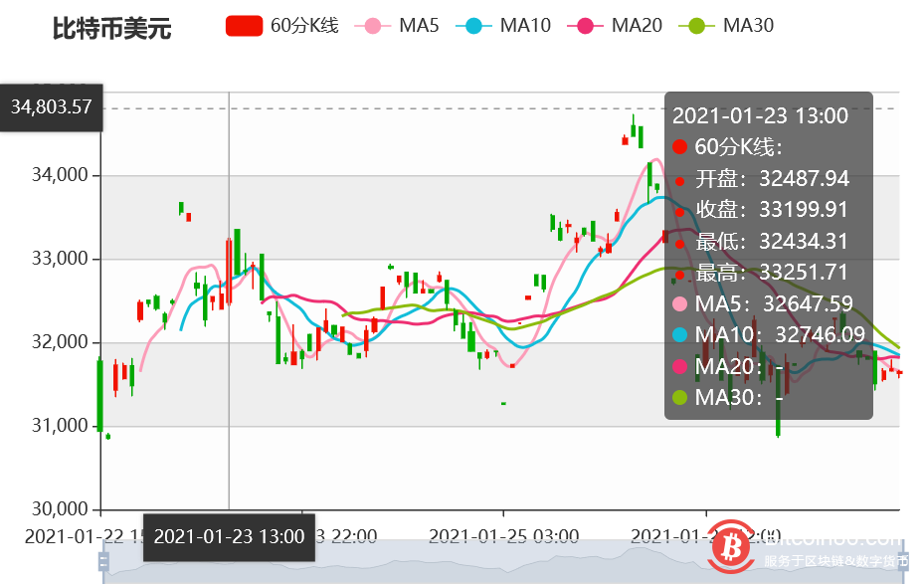This screenshot has width=924, height=586.
Task: Select the chart title 比特币美元
Action: click(x=111, y=29)
